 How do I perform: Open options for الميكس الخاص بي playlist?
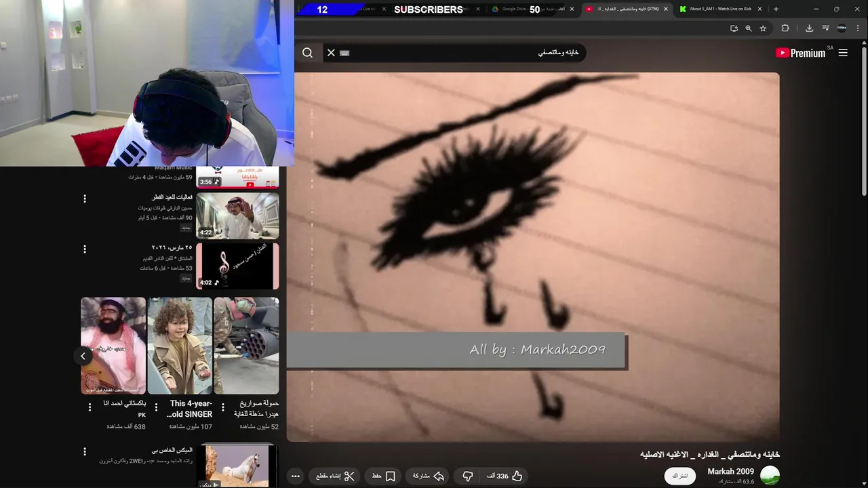[85, 451]
